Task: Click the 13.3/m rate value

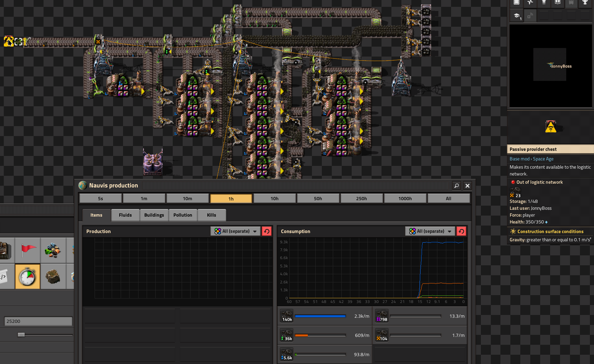Action: 457,316
